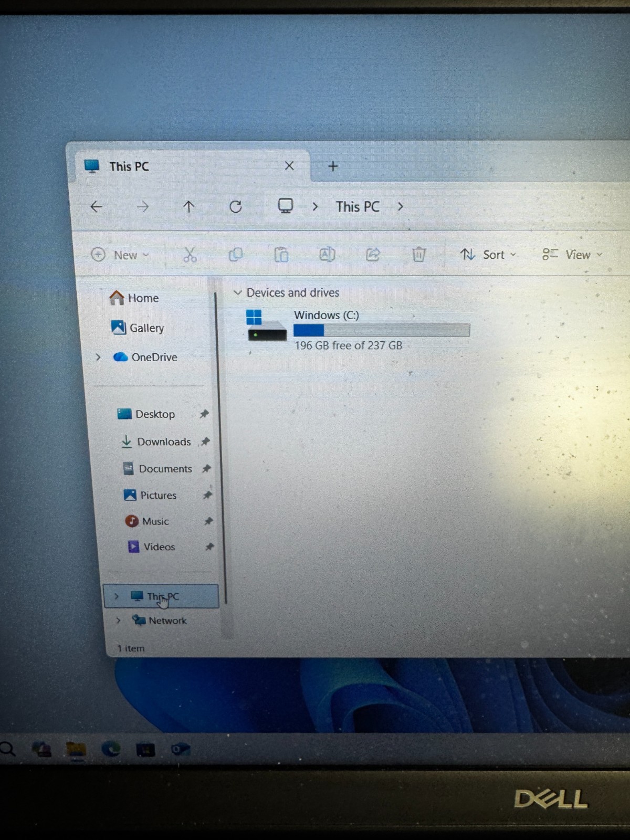The image size is (630, 840).
Task: Select This PC in the sidebar tree
Action: (161, 596)
